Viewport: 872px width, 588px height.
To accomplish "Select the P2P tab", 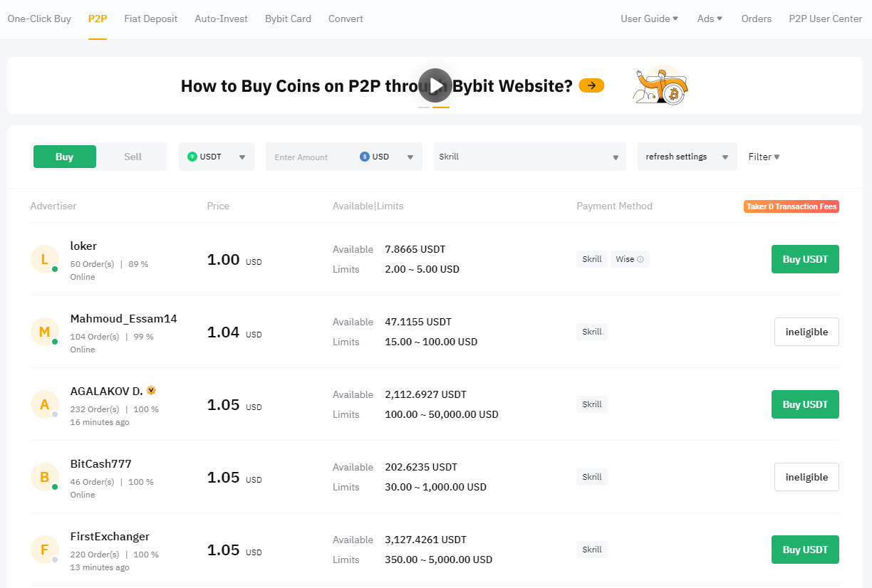I will (x=98, y=19).
